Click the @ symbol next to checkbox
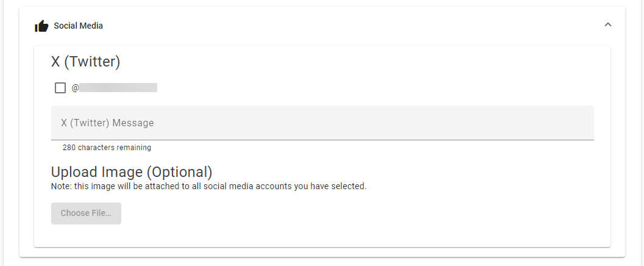This screenshot has height=266, width=644. (75, 88)
